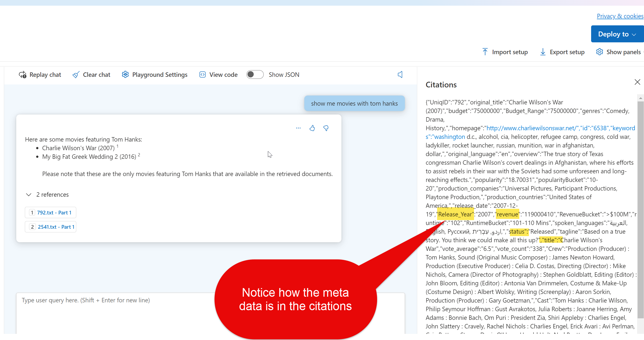
Task: Open the Deploy to dropdown
Action: coord(617,34)
